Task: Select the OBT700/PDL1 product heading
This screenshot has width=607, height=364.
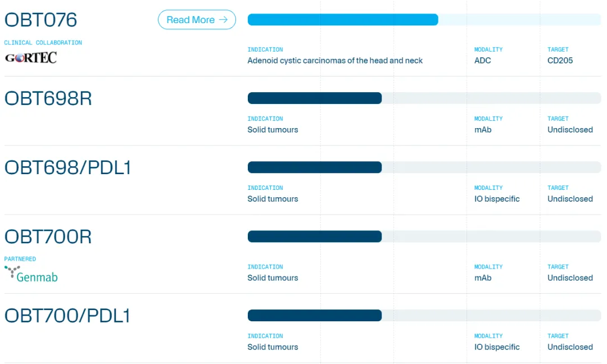Action: 68,316
